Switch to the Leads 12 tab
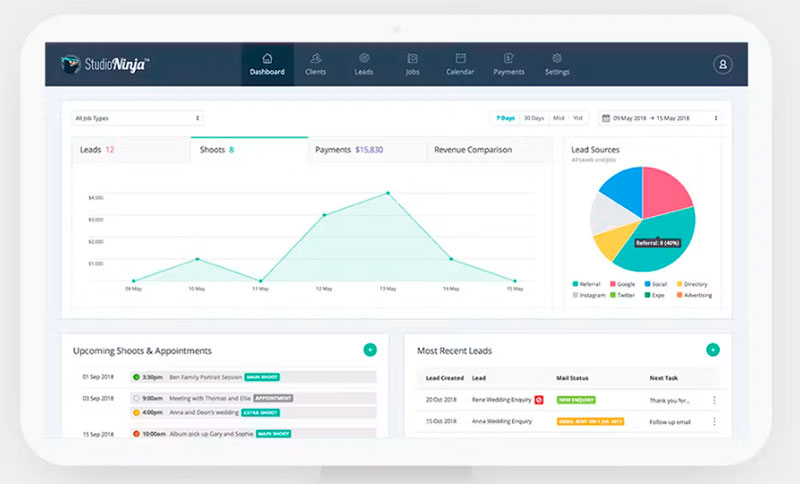The width and height of the screenshot is (800, 484). tap(131, 150)
